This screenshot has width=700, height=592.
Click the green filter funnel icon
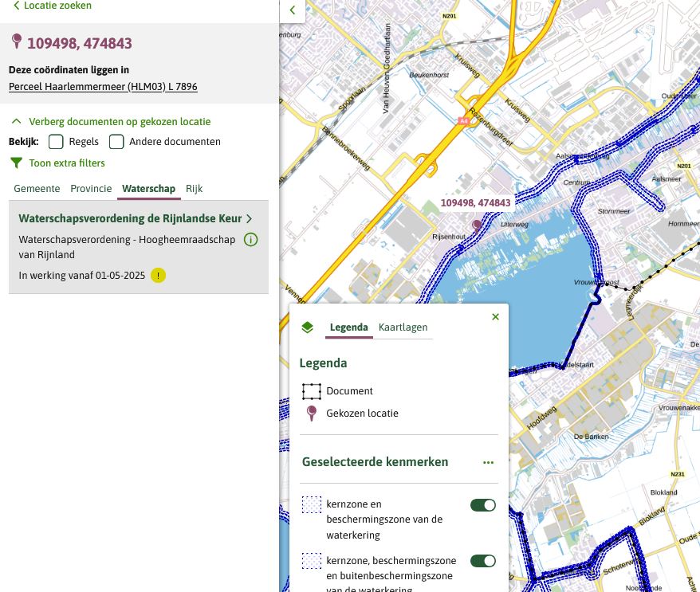pyautogui.click(x=16, y=163)
